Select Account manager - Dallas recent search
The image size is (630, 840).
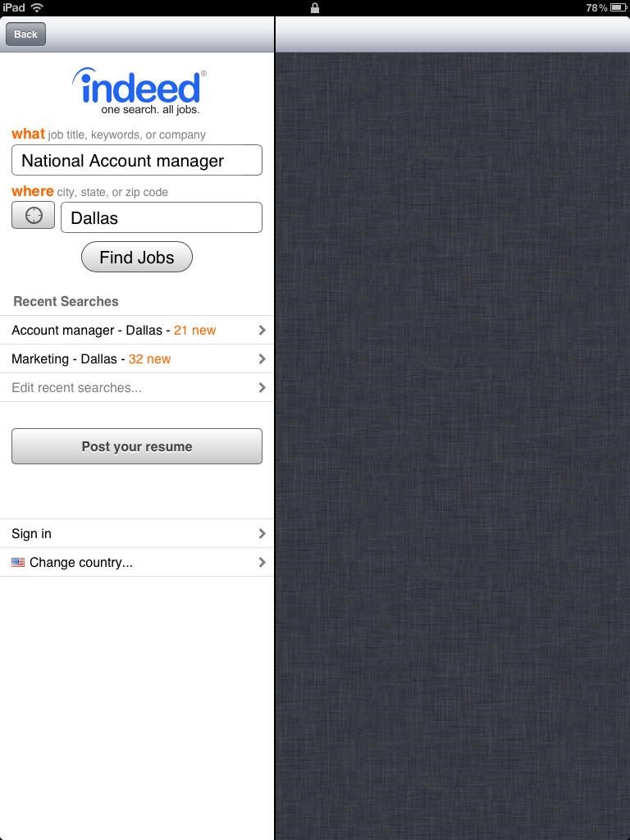[137, 331]
